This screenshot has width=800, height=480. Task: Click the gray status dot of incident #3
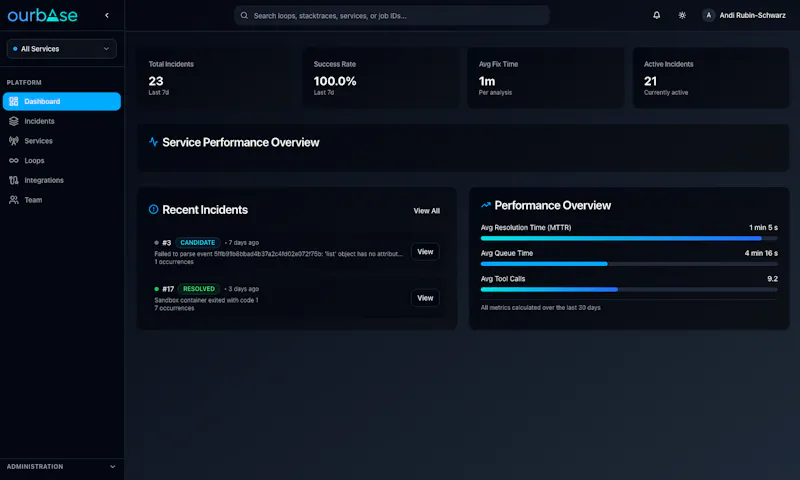156,243
